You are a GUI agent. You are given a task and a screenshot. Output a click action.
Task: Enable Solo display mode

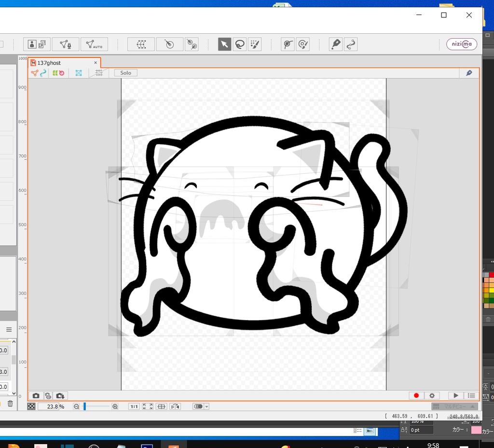click(x=125, y=73)
